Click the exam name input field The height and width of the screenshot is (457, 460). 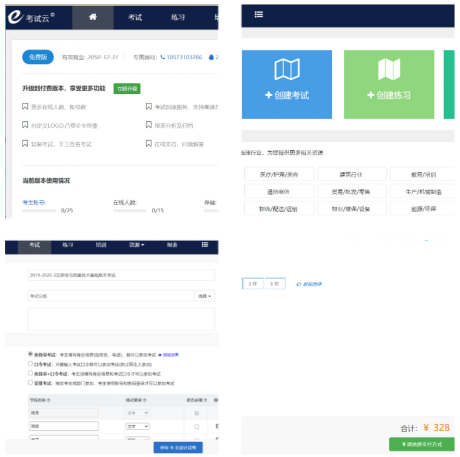(121, 275)
